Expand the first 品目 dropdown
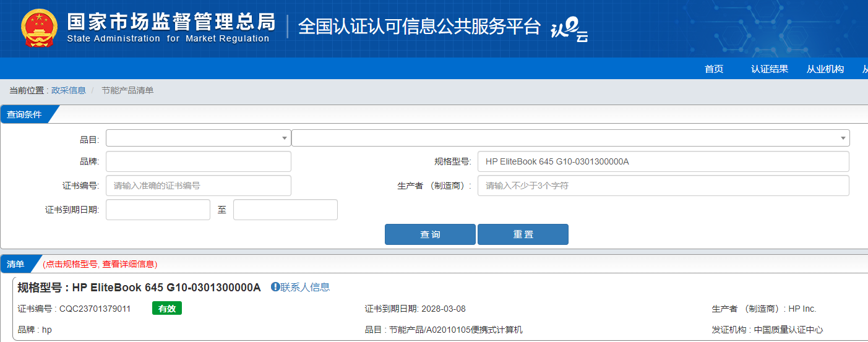The height and width of the screenshot is (342, 868). click(x=198, y=138)
